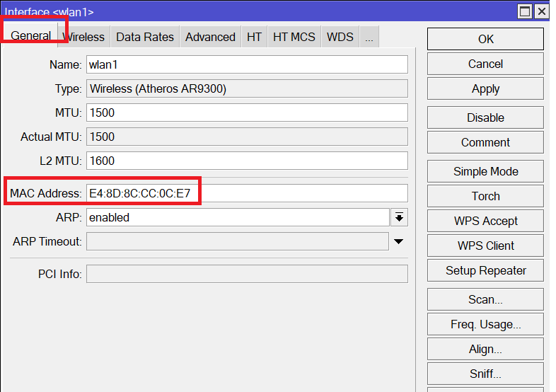Image resolution: width=556 pixels, height=392 pixels.
Task: Click the WPS Accept button
Action: 485,221
